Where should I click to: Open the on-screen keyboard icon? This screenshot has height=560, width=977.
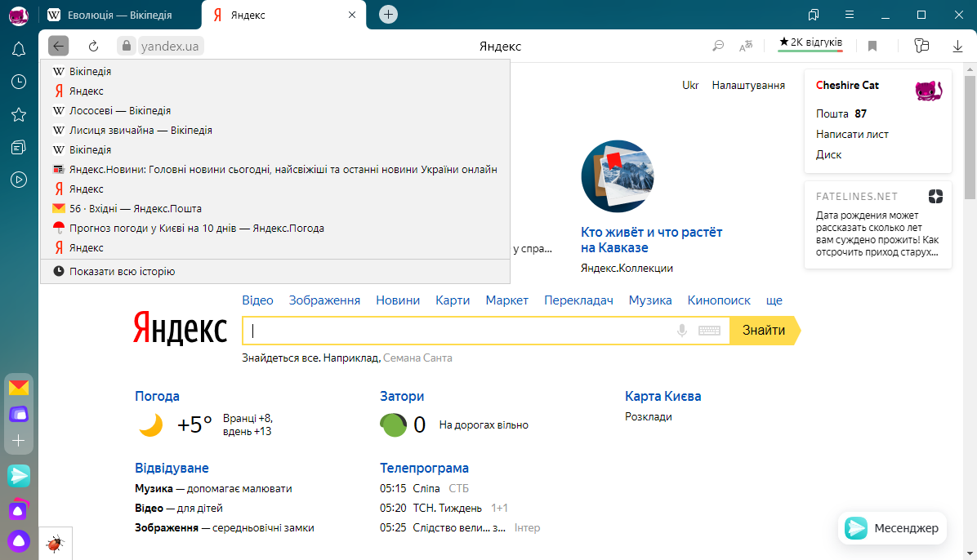tap(709, 331)
